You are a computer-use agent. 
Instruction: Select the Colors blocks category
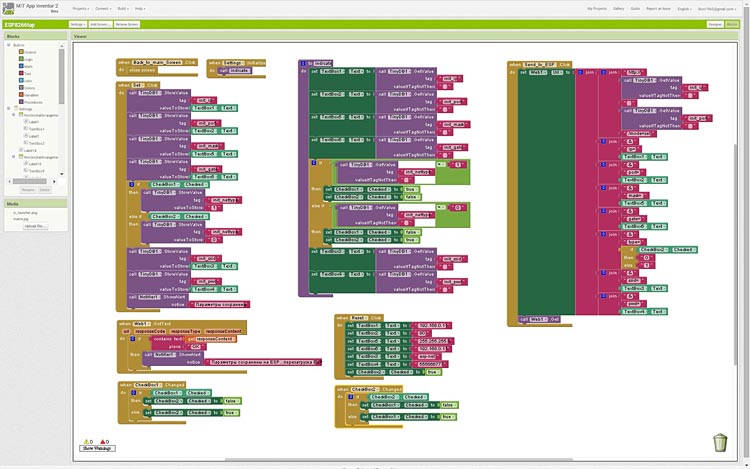point(28,87)
